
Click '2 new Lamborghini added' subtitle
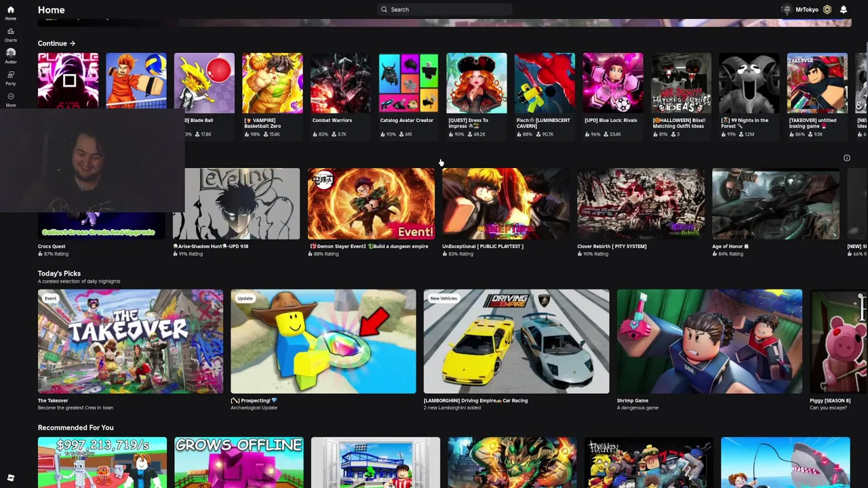coord(452,408)
